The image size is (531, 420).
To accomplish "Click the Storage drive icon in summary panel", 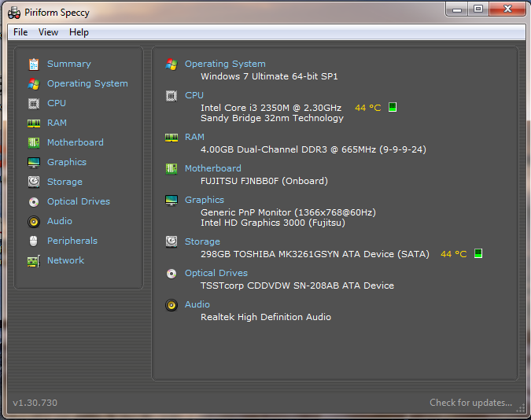I will coord(171,241).
